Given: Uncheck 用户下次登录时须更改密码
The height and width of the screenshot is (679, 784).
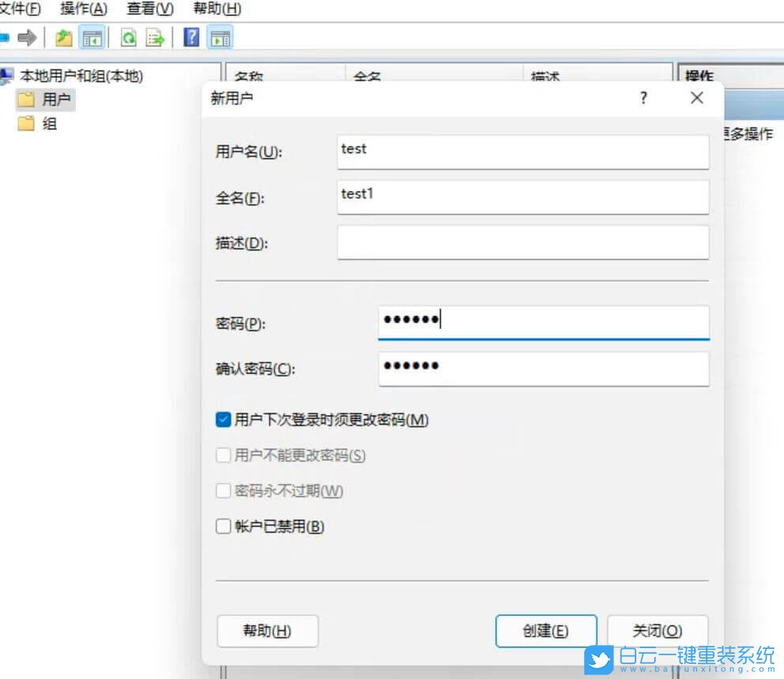Looking at the screenshot, I should tap(223, 420).
